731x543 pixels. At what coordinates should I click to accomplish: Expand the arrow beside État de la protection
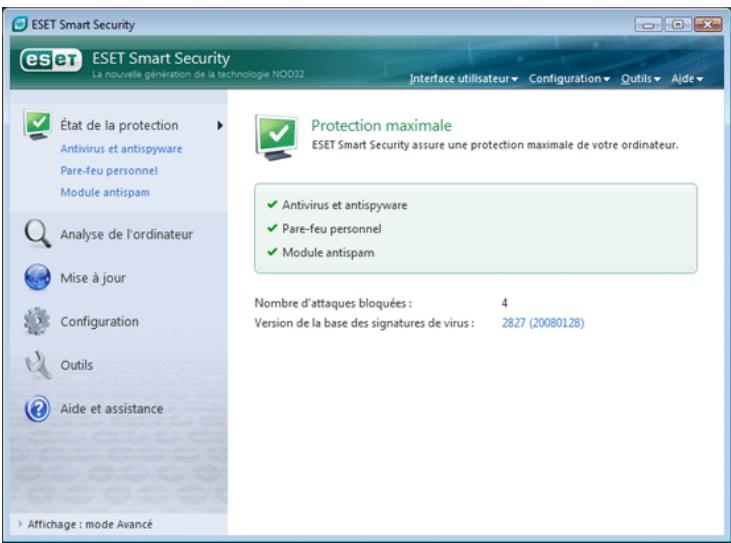coord(220,125)
